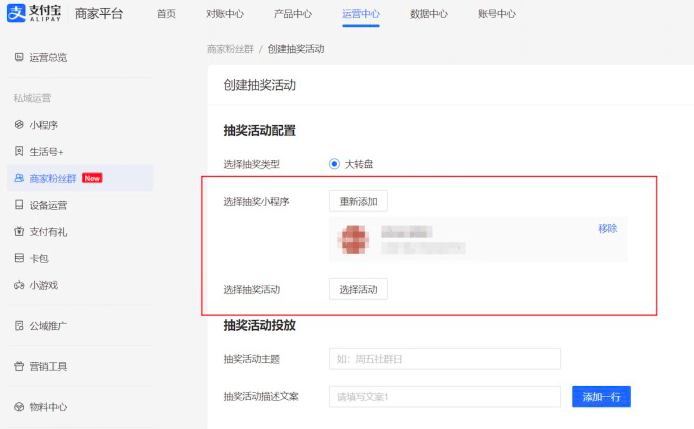Click the 移除 link

(607, 228)
